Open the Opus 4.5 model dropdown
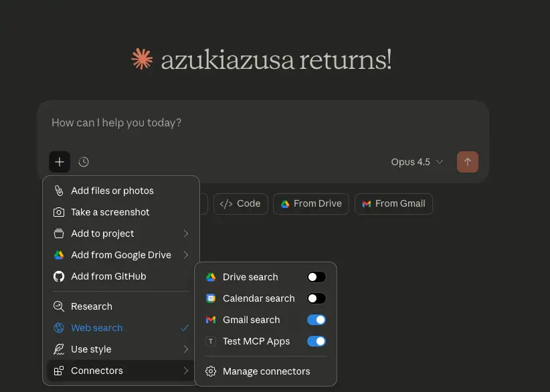 418,162
